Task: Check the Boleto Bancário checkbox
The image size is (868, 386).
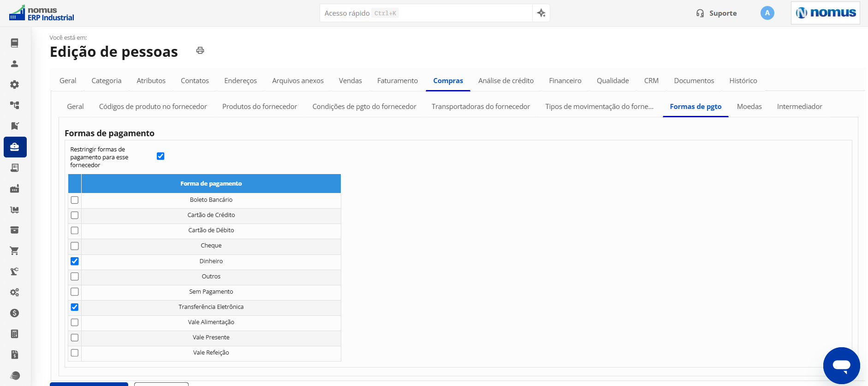Action: [x=75, y=200]
